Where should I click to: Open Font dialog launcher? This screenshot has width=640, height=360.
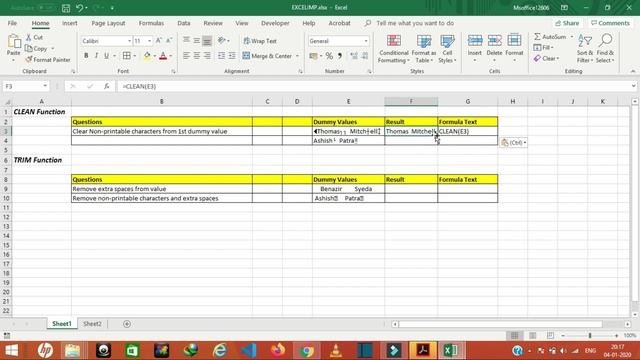coord(173,71)
